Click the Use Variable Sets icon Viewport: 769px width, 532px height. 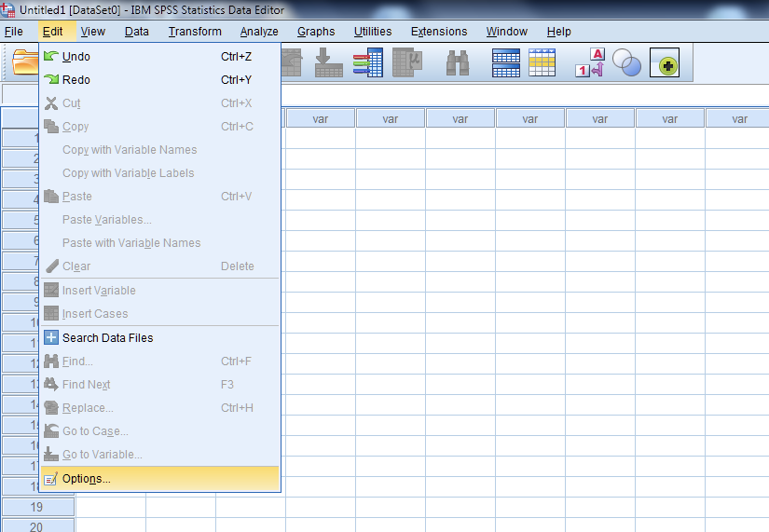[627, 63]
